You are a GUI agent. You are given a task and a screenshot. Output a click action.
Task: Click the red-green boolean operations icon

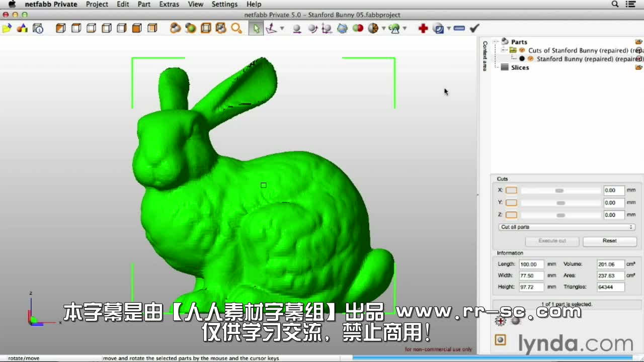tap(358, 28)
